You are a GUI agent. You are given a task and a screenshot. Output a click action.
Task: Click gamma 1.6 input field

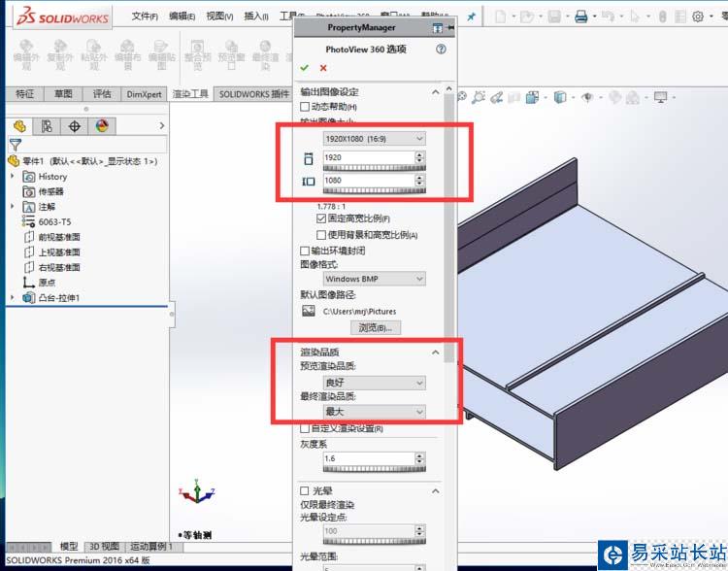point(369,458)
